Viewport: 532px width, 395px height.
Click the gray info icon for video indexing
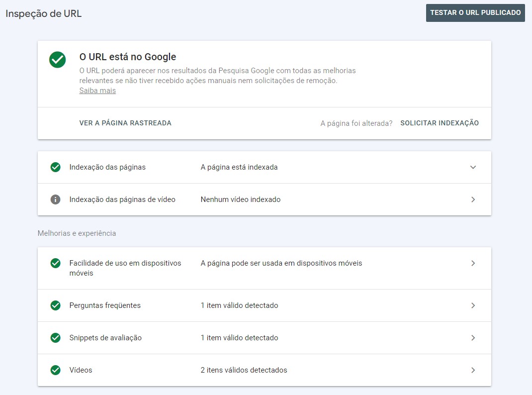56,199
